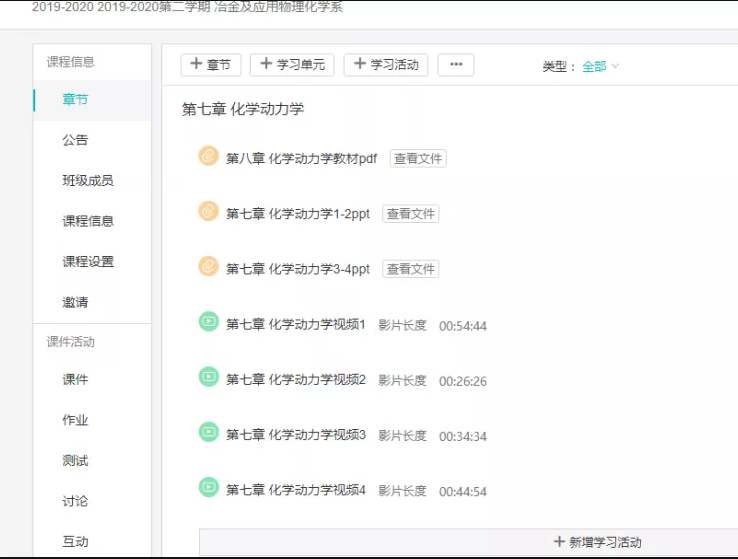Click the attachment icon for 化学动力学教材pdf
Image resolution: width=738 pixels, height=559 pixels.
(x=208, y=156)
